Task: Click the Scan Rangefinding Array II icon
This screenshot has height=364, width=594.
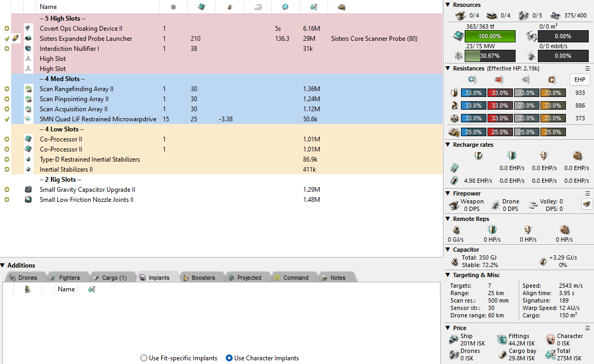Action: click(x=28, y=89)
